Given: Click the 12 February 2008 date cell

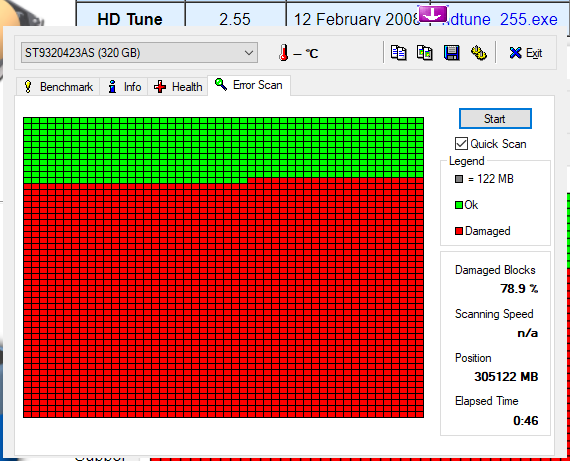Looking at the screenshot, I should [x=357, y=16].
